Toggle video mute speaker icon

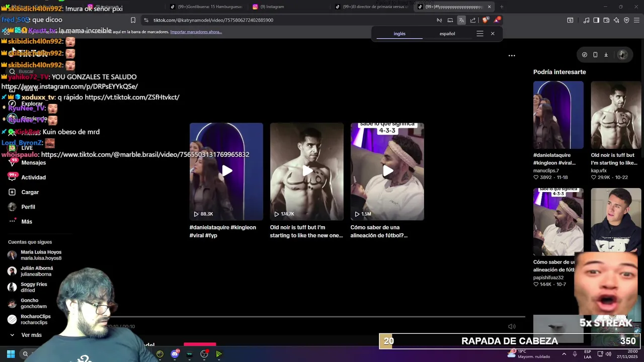coord(512,326)
